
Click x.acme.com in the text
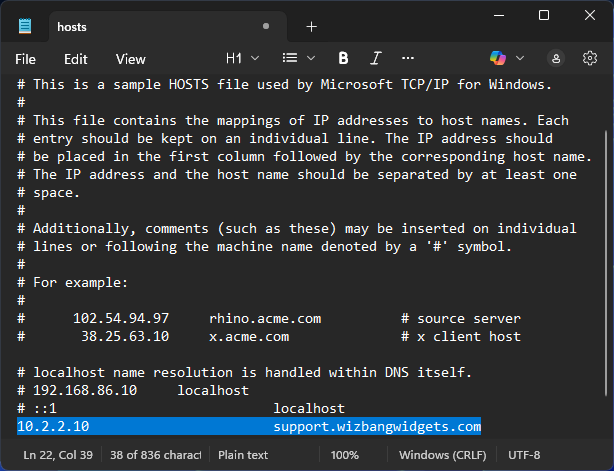249,336
